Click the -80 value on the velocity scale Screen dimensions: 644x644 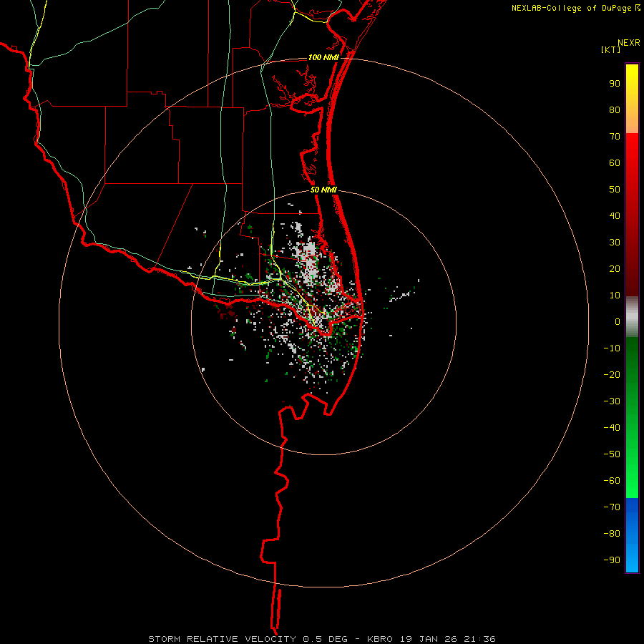(x=612, y=534)
